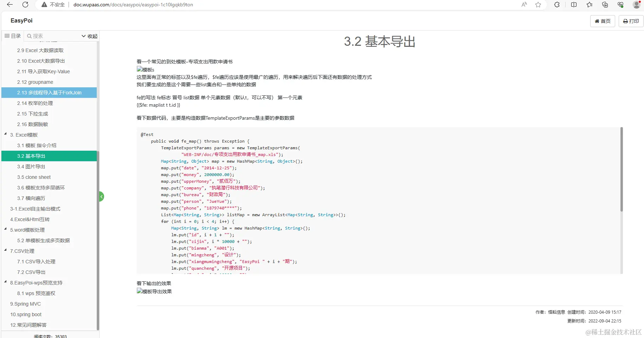Open Browser essentials heart icon

(x=621, y=5)
